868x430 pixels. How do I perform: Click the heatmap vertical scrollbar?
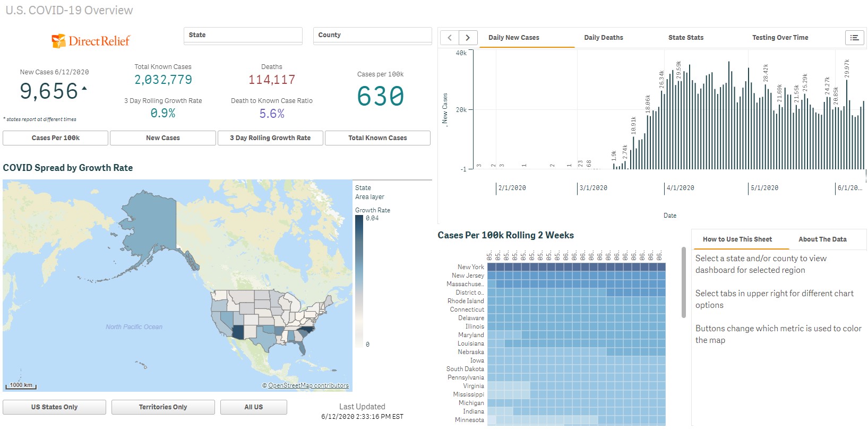(x=684, y=282)
